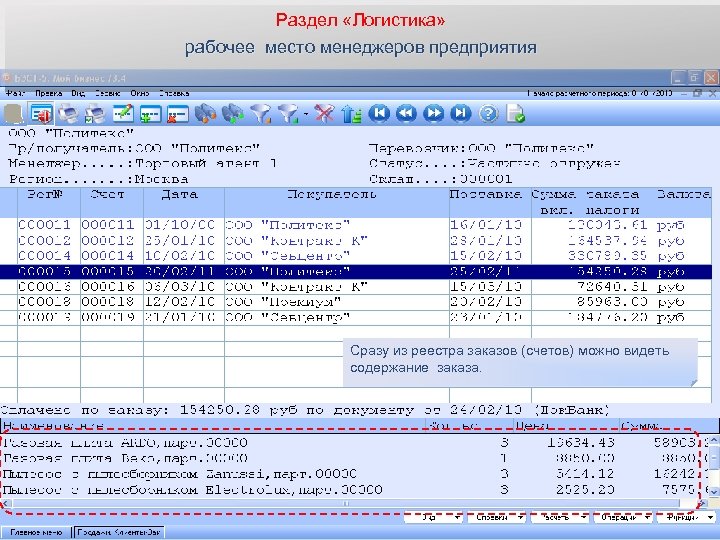Select item Газовая плита Beko
720x540 pixels.
125,458
